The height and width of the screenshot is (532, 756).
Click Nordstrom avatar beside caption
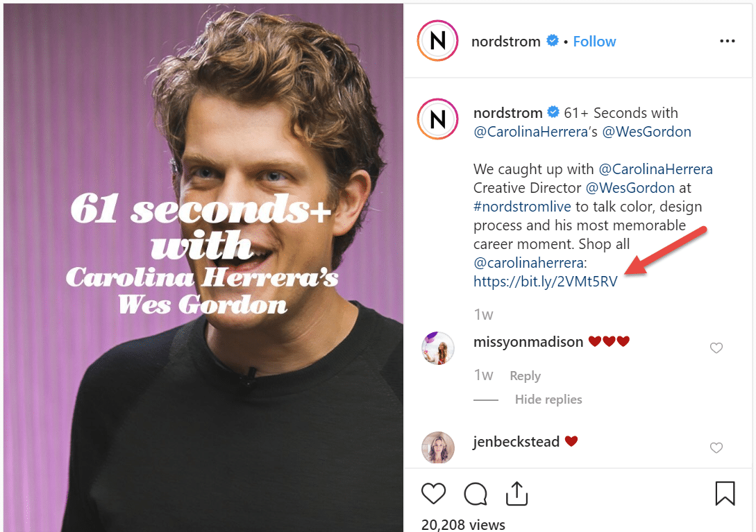tap(437, 120)
